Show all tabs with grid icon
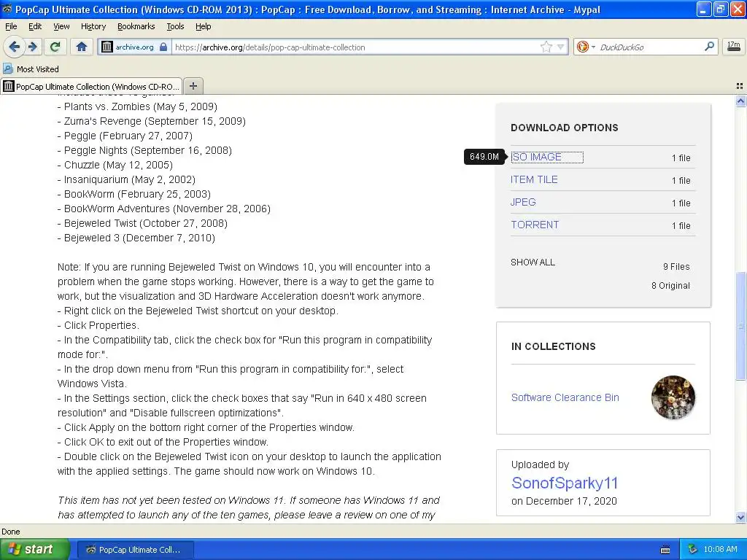Image resolution: width=747 pixels, height=560 pixels. click(740, 86)
